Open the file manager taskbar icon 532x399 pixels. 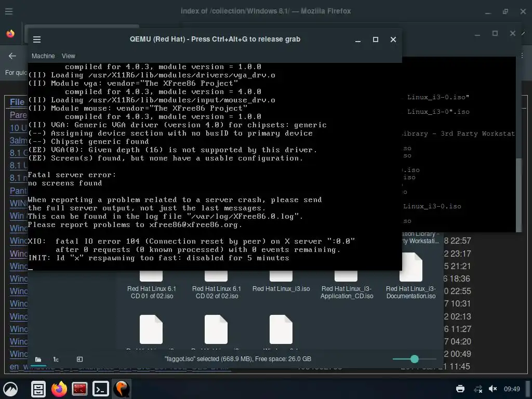tap(38, 389)
